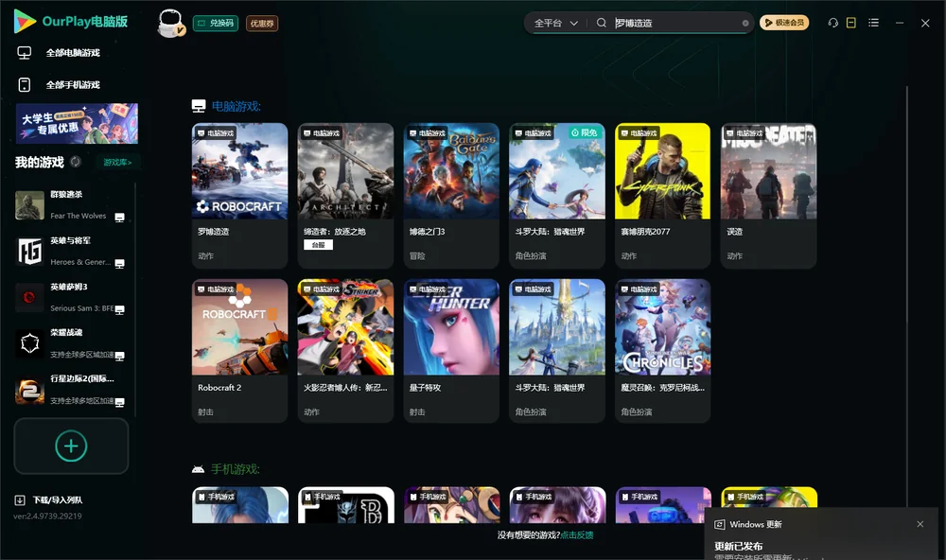Open first-row 斗罗大陆: 猎魂世界 card with 限免

tap(557, 196)
